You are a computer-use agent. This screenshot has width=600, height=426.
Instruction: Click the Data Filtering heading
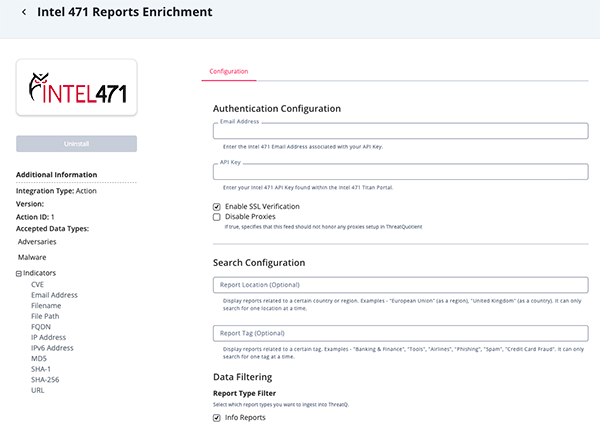click(x=243, y=377)
